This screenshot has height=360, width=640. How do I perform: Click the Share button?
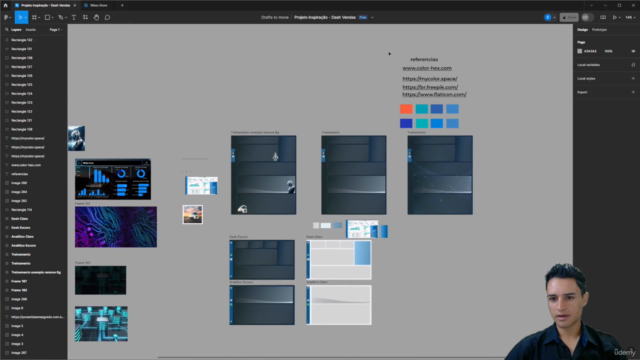pos(569,18)
